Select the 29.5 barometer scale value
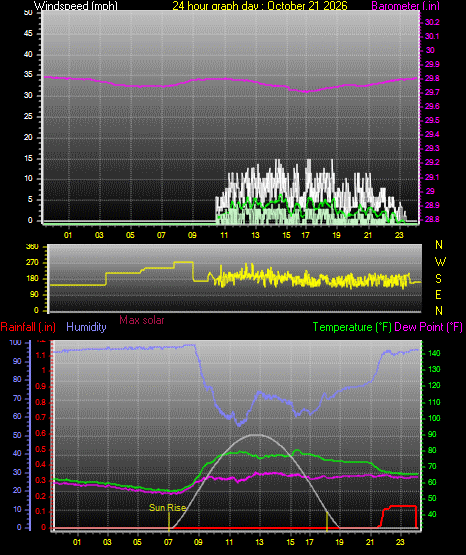Screen dimensions: 466x555 432,120
